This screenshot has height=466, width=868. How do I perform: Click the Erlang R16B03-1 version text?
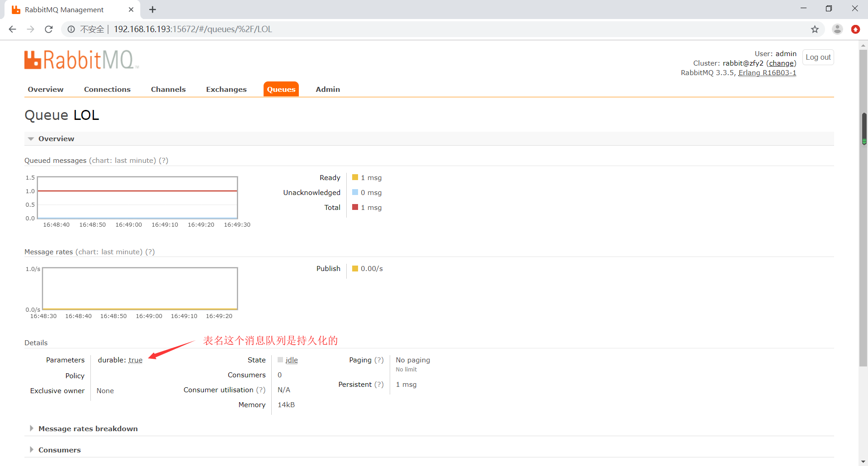tap(767, 73)
